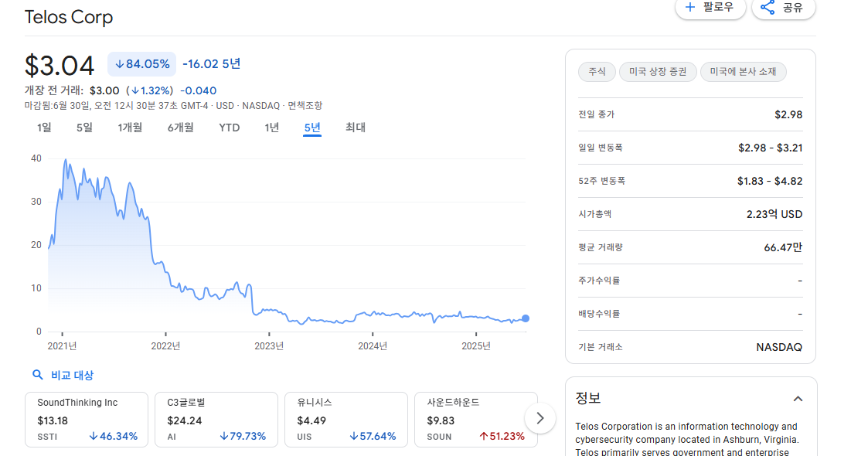Click the 기본 거래소 value NASDAQ

[779, 347]
